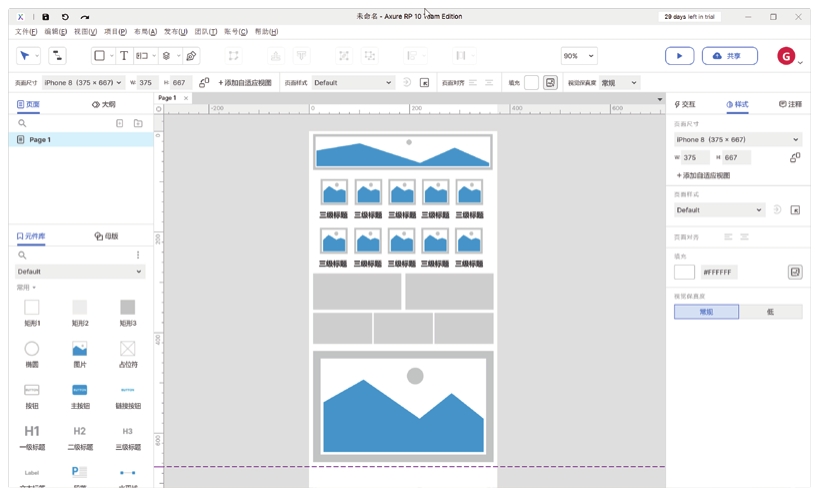The height and width of the screenshot is (492, 815).
Task: Click the Preview play button
Action: tap(679, 56)
